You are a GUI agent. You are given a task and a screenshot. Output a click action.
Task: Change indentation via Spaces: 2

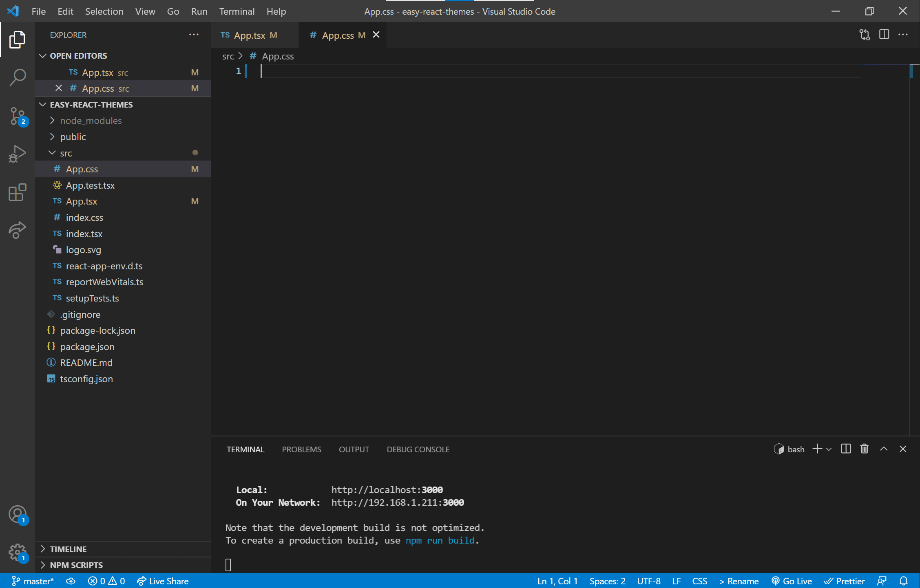click(607, 581)
